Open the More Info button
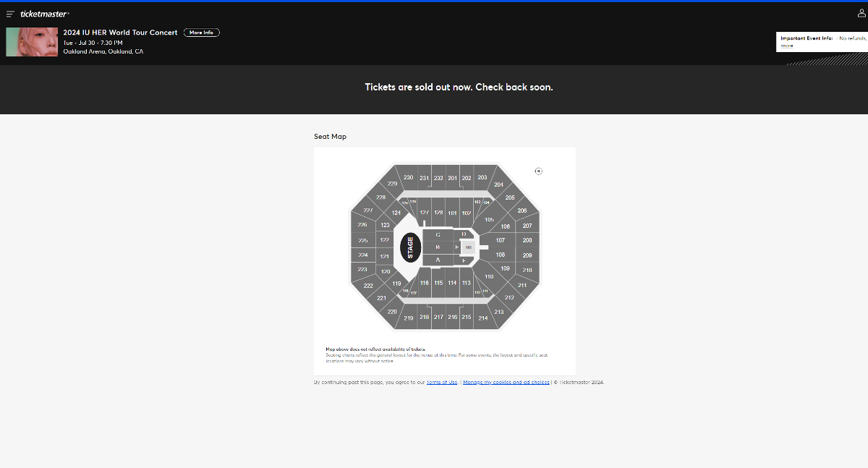Viewport: 868px width, 468px height. pyautogui.click(x=201, y=33)
